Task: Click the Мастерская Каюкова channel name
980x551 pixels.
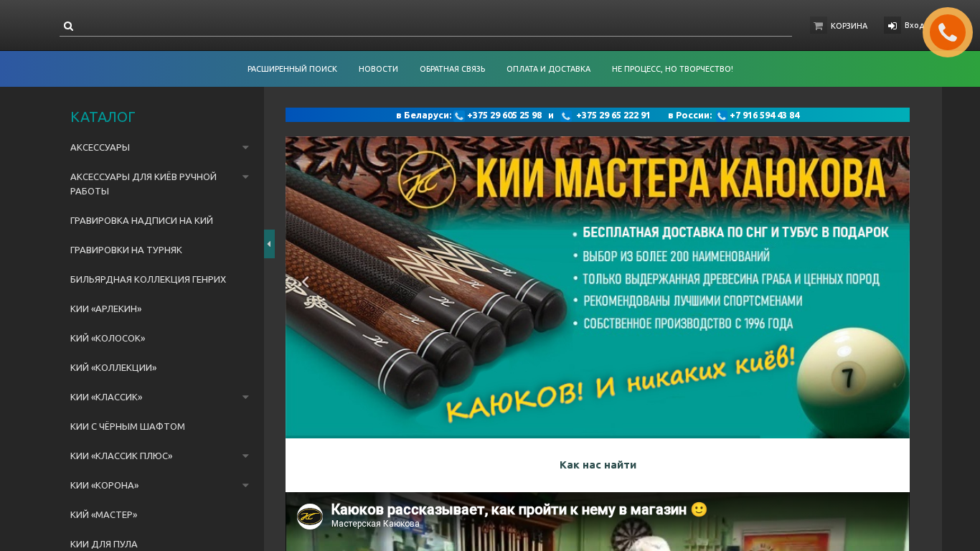Action: tap(375, 524)
